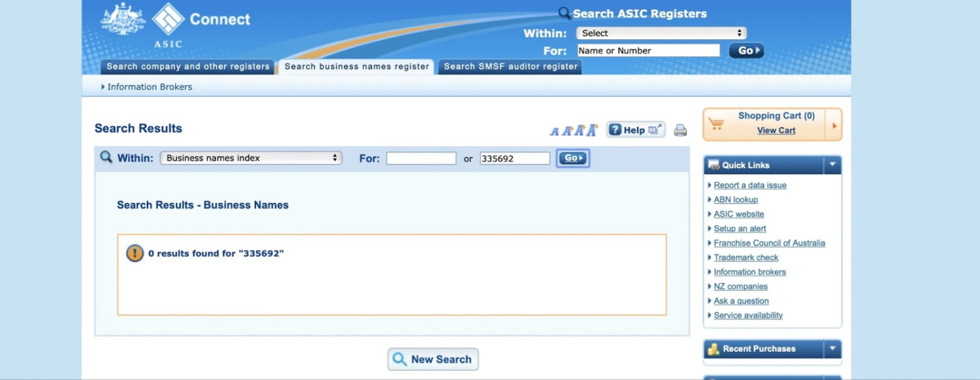
Task: Select the Search business names register tab
Action: [357, 67]
